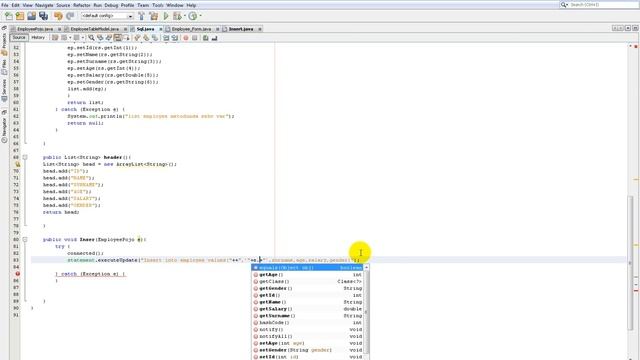640x360 pixels.
Task: Select getSalary() in the completion list
Action: click(307, 309)
